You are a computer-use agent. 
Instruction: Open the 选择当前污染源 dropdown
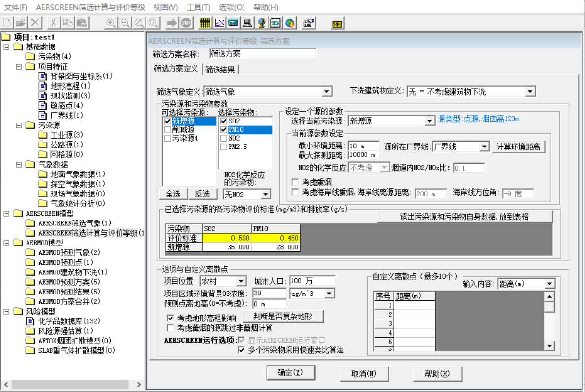pyautogui.click(x=429, y=121)
